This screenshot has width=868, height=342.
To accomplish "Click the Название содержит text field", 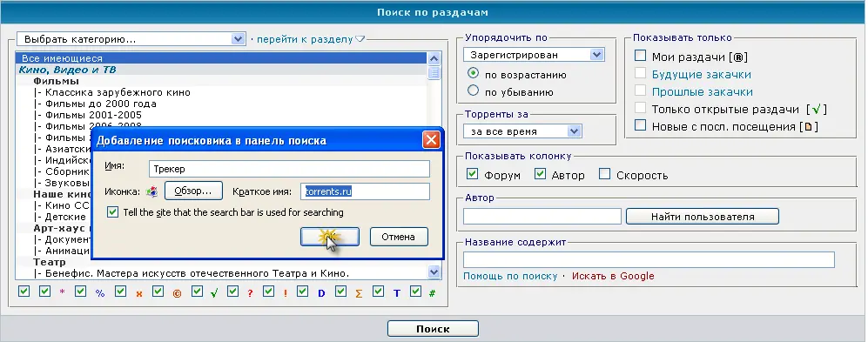I will coord(649,260).
